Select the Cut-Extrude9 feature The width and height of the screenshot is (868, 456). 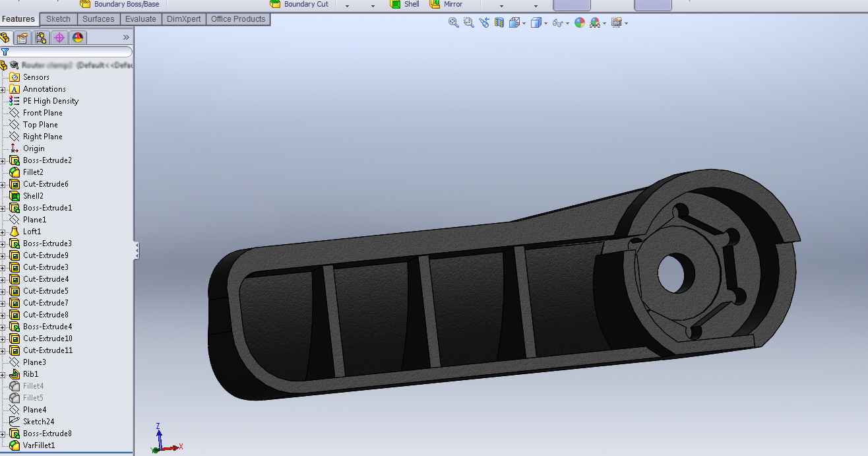(46, 255)
